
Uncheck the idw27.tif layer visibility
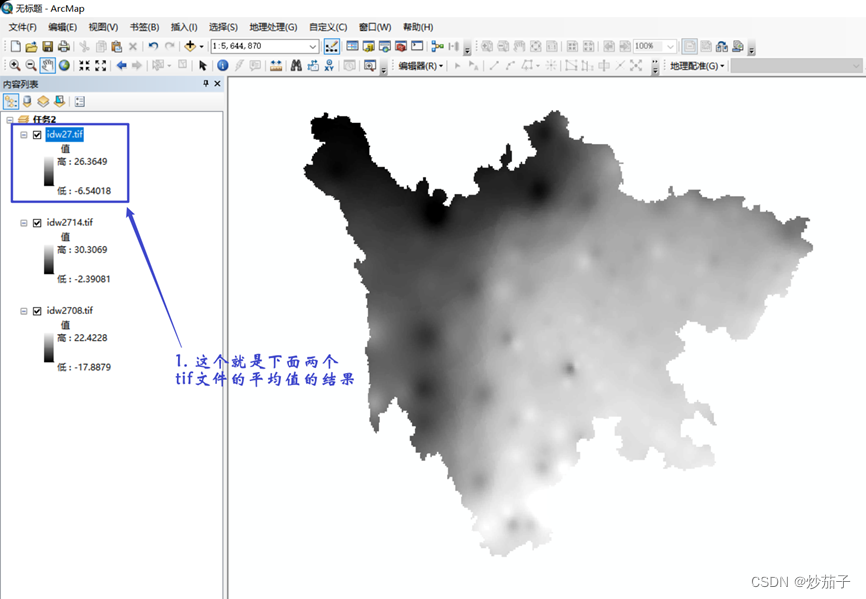pyautogui.click(x=37, y=135)
